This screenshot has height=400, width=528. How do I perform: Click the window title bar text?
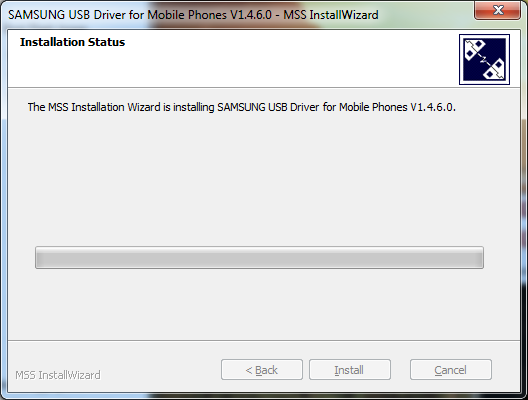193,15
